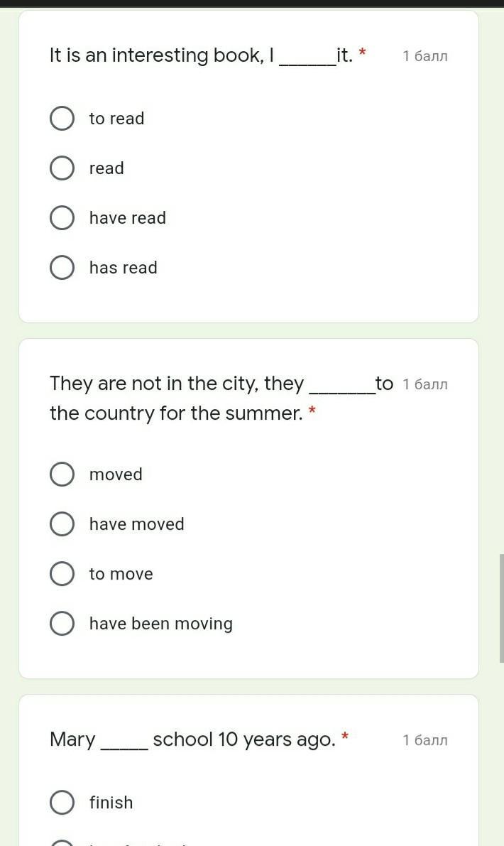504x846 pixels.
Task: Pick the 'to move' radio option
Action: pos(62,573)
